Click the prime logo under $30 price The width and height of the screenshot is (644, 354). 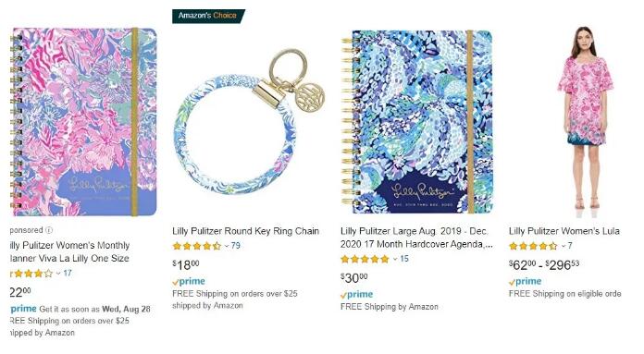356,295
